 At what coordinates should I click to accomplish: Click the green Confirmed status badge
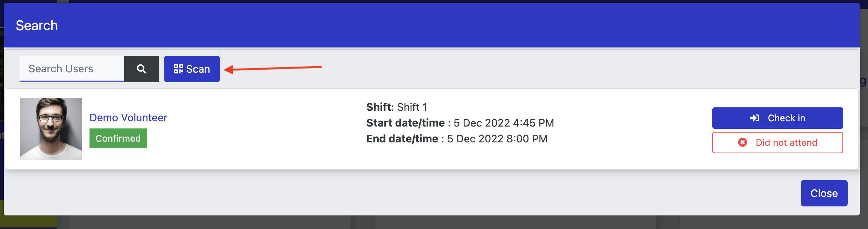click(x=118, y=138)
